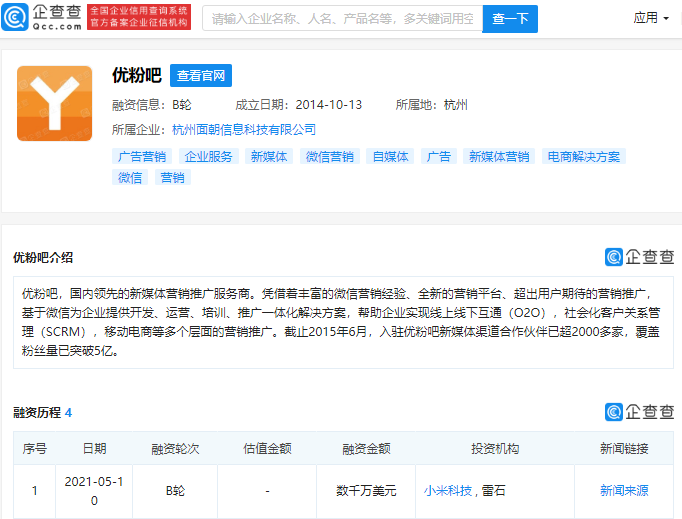682x519 pixels.
Task: Click the 融资信息: B轮 text
Action: [x=151, y=105]
